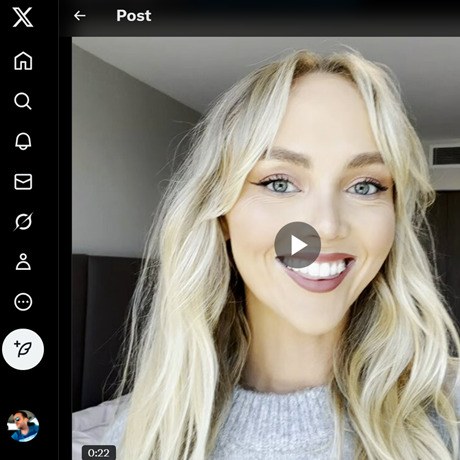This screenshot has height=460, width=460.
Task: Play the video with the center button
Action: (297, 245)
